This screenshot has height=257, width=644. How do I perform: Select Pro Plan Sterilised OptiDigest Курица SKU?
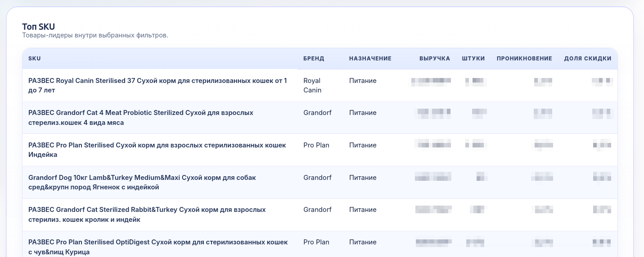click(x=158, y=247)
